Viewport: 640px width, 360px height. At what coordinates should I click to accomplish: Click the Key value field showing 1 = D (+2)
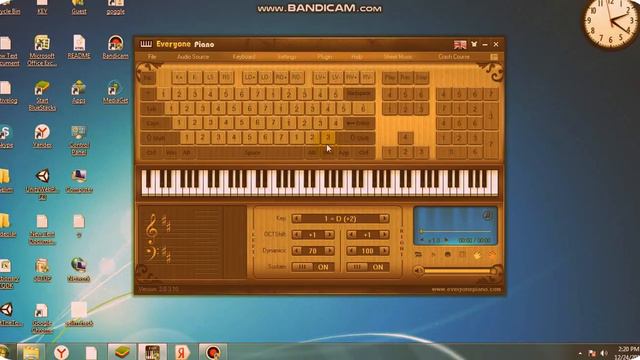(x=340, y=218)
